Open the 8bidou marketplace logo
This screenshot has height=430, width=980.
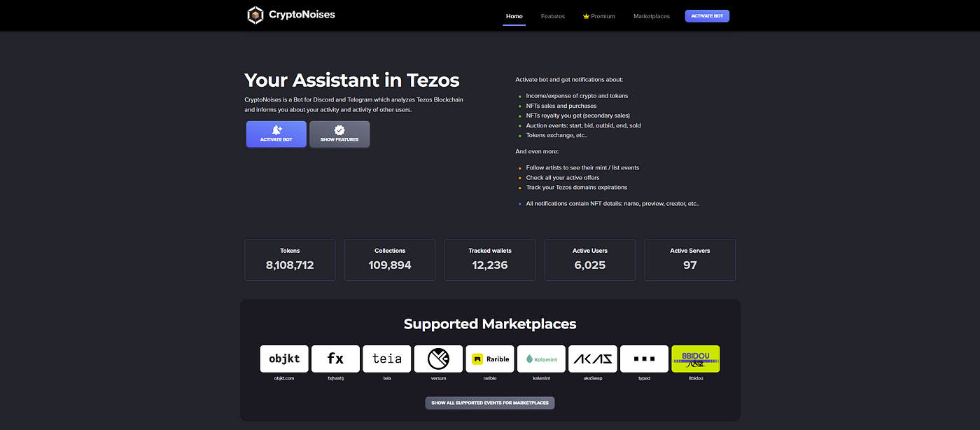tap(695, 359)
